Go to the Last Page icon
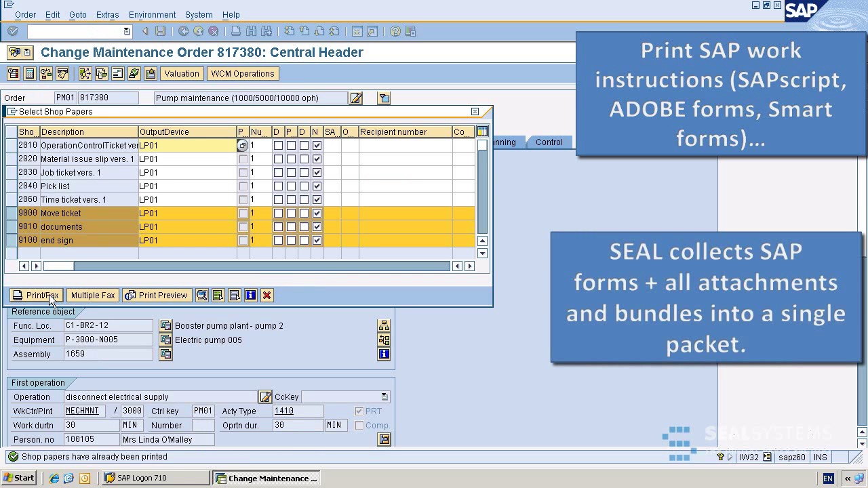Viewport: 868px width, 488px height. (x=334, y=31)
